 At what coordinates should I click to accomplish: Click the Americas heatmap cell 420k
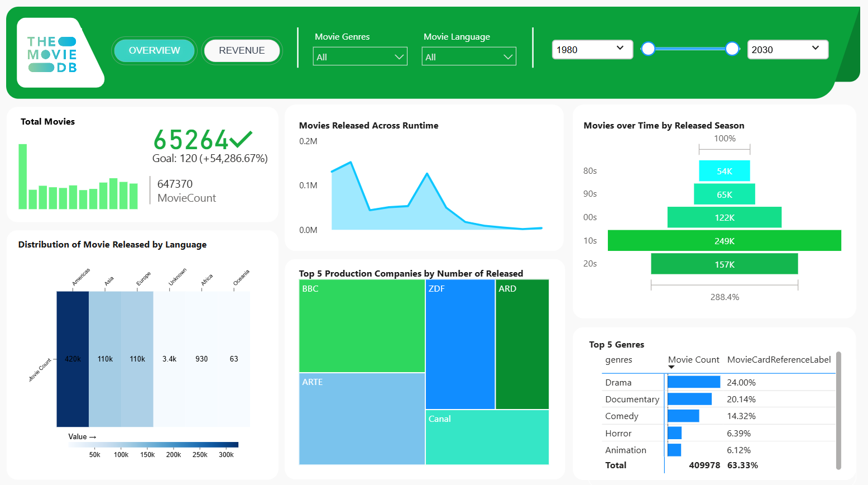[x=73, y=359]
